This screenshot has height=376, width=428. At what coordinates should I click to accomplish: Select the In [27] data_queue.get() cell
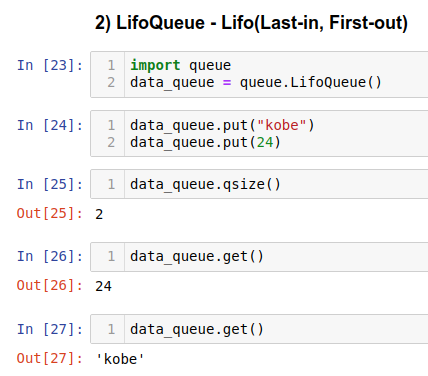pos(259,329)
